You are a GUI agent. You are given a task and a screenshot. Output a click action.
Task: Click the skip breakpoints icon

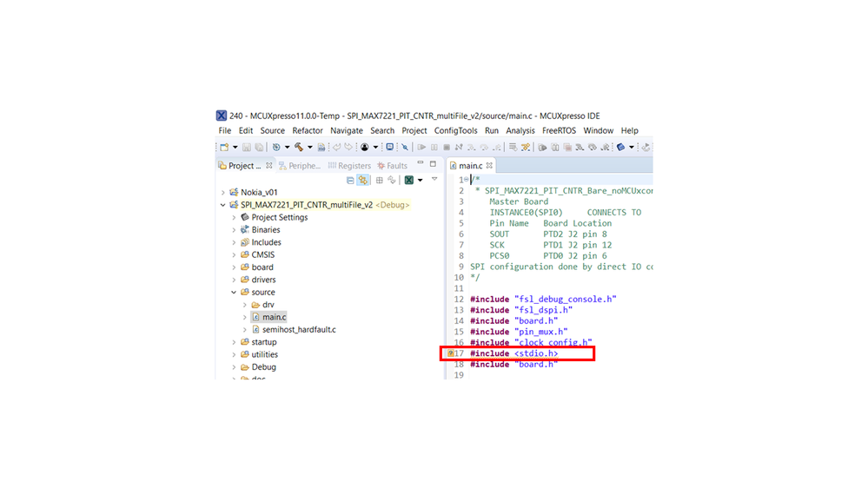coord(405,147)
